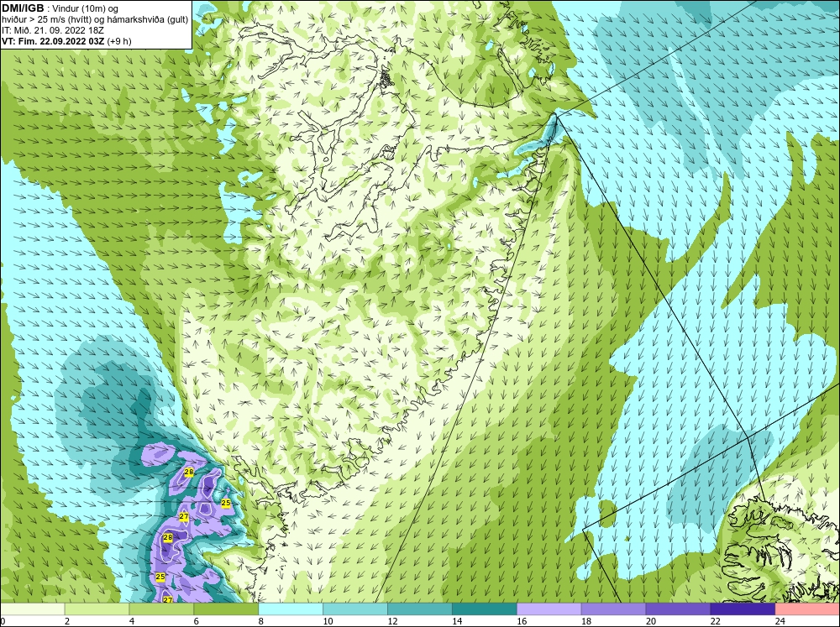Image resolution: width=840 pixels, height=627 pixels.
Task: Click the pale cyan 8–10 m/s legend swatch
Action: (291, 609)
